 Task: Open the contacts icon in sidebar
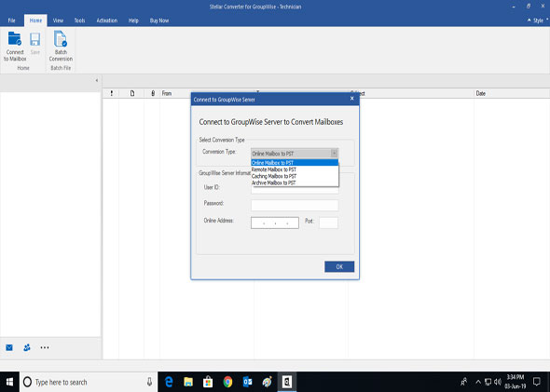(27, 347)
